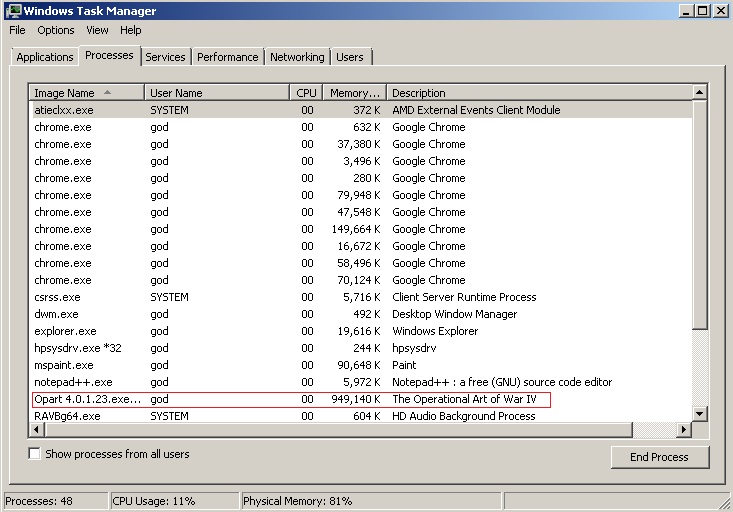Select the atieclxx.exe process row
Image resolution: width=733 pixels, height=512 pixels.
pyautogui.click(x=360, y=110)
